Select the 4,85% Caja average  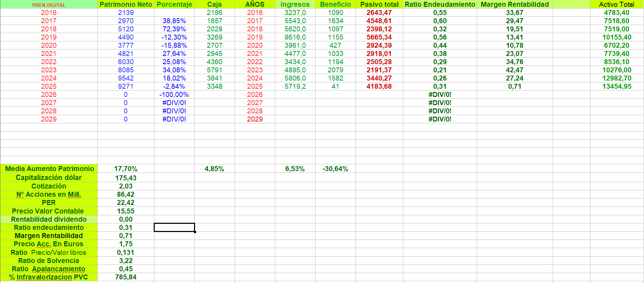215,169
